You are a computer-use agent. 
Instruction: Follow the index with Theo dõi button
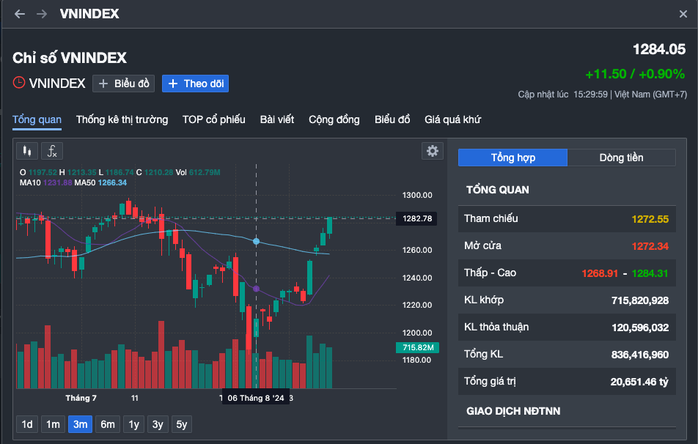pyautogui.click(x=195, y=84)
